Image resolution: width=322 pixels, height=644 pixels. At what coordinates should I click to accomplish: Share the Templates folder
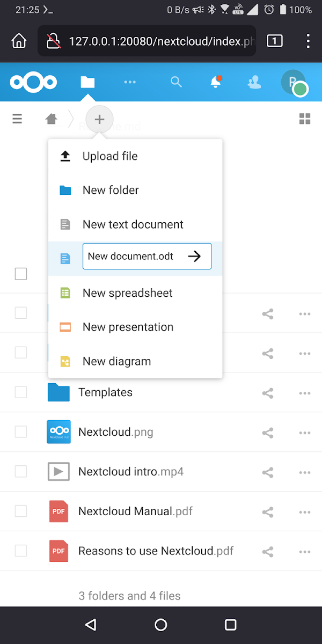tap(268, 393)
